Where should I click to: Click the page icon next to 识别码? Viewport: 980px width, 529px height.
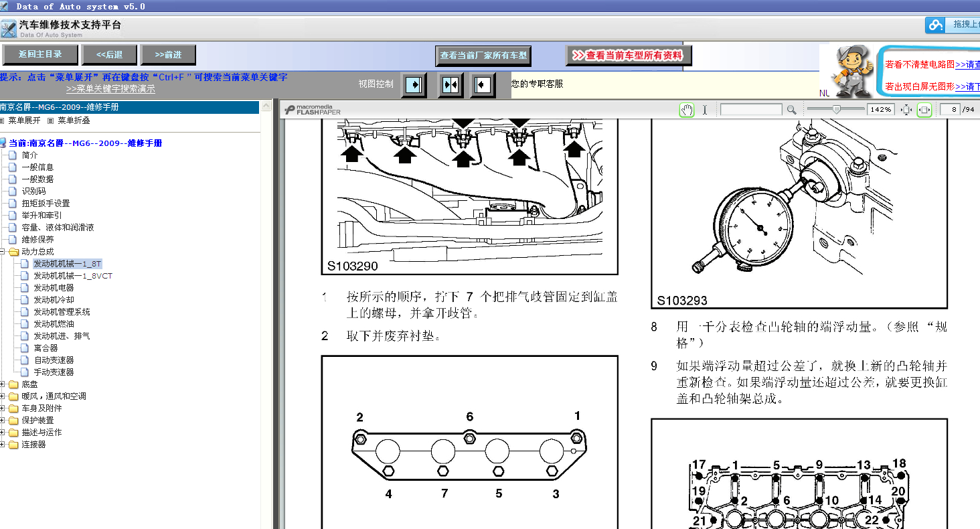point(13,191)
